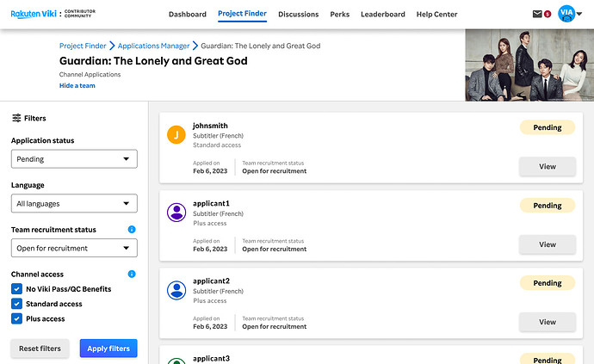Open the Perks tab
The height and width of the screenshot is (364, 594).
click(340, 15)
